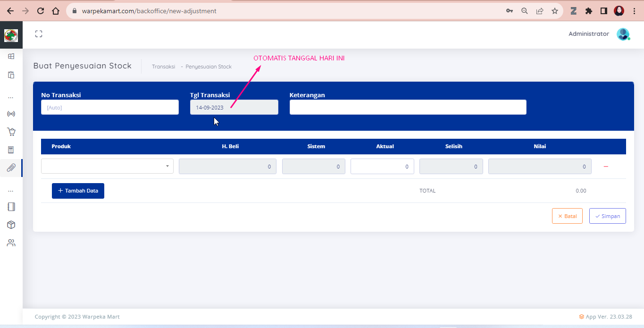Image resolution: width=644 pixels, height=328 pixels.
Task: Click the Nilai column header
Action: (540, 146)
